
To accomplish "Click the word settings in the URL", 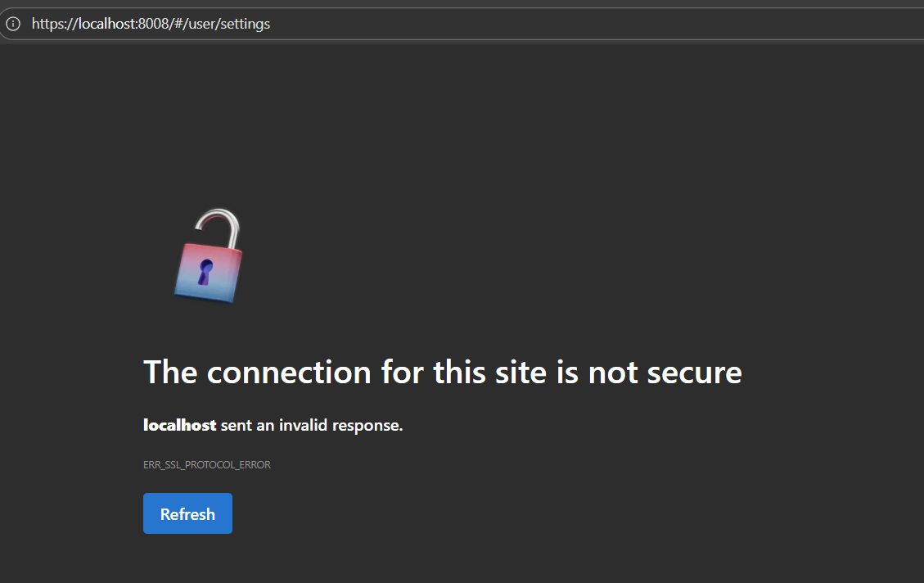I will (x=245, y=24).
